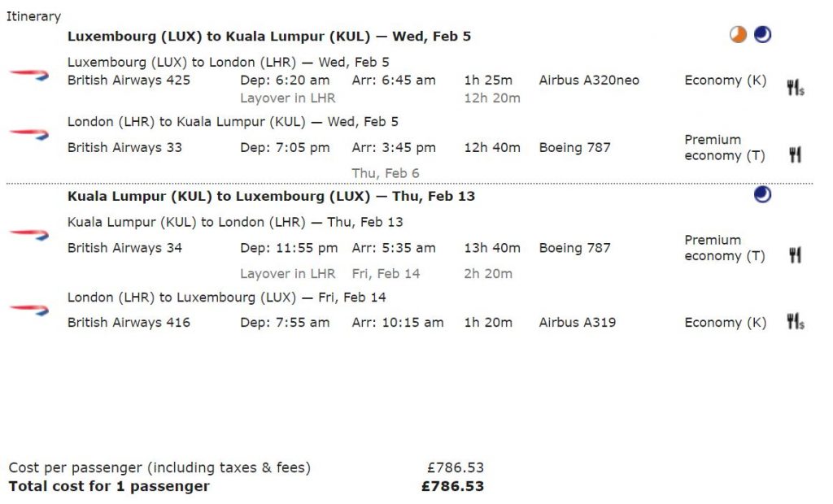Click the Itinerary label at top
The height and width of the screenshot is (504, 833).
coord(33,16)
